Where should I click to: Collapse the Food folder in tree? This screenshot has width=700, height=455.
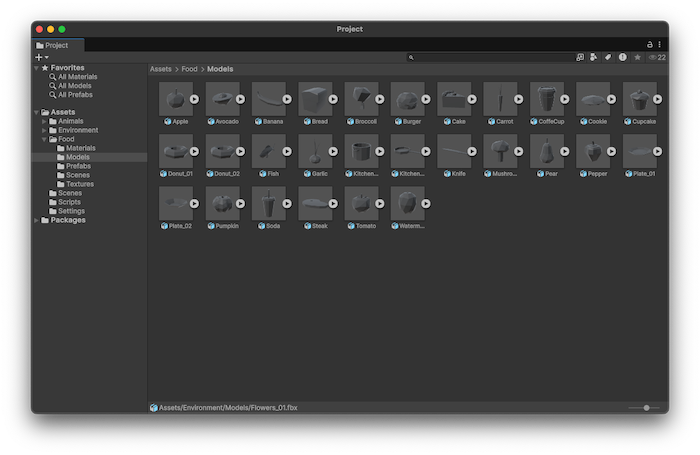(x=45, y=140)
